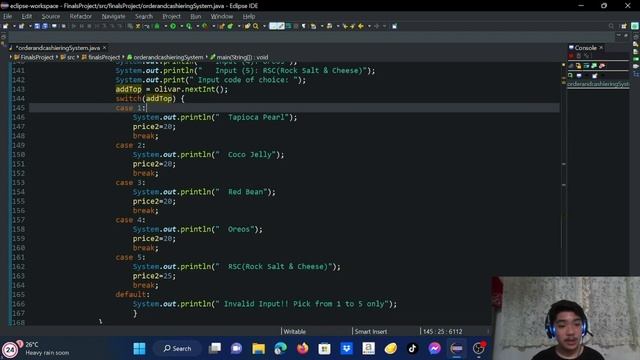Click the Coverage run icon

coord(189,26)
